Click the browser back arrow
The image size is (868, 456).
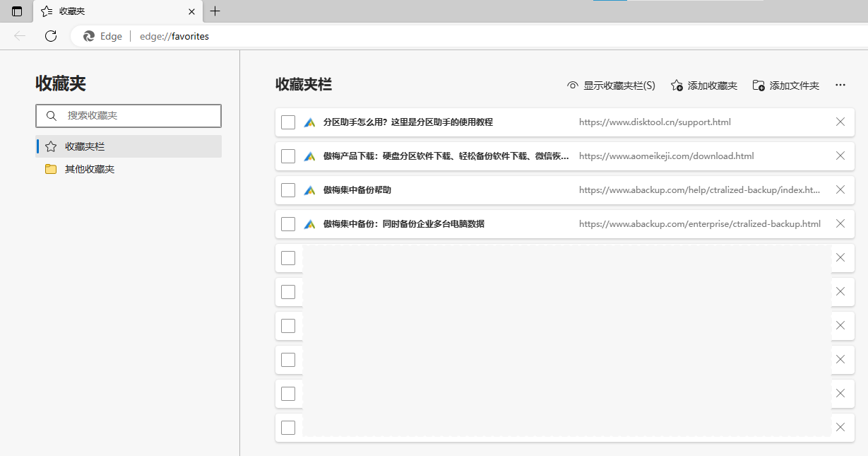click(20, 36)
